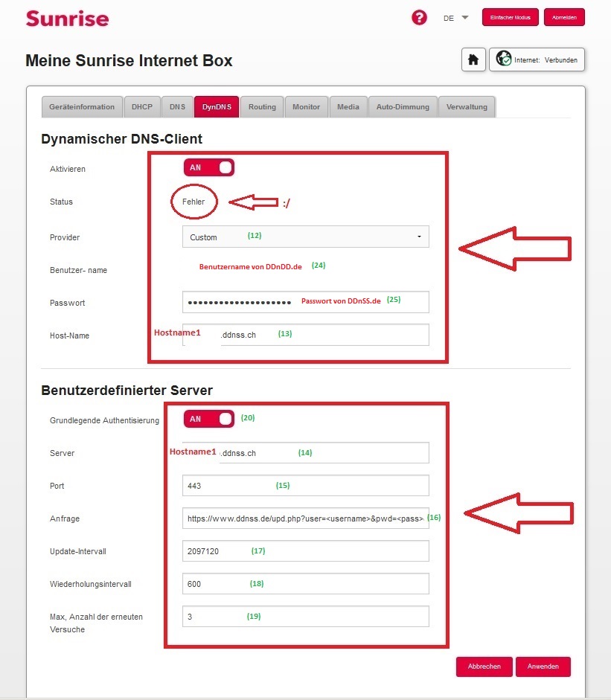Viewport: 611px width, 700px height.
Task: Click the Max. Anzahl der erneuten Versuche field
Action: (x=305, y=617)
